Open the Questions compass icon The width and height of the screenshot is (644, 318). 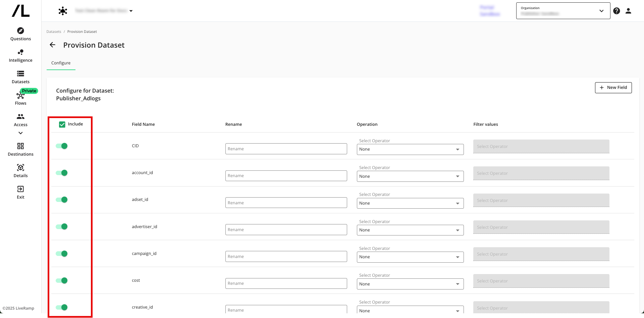pyautogui.click(x=20, y=31)
